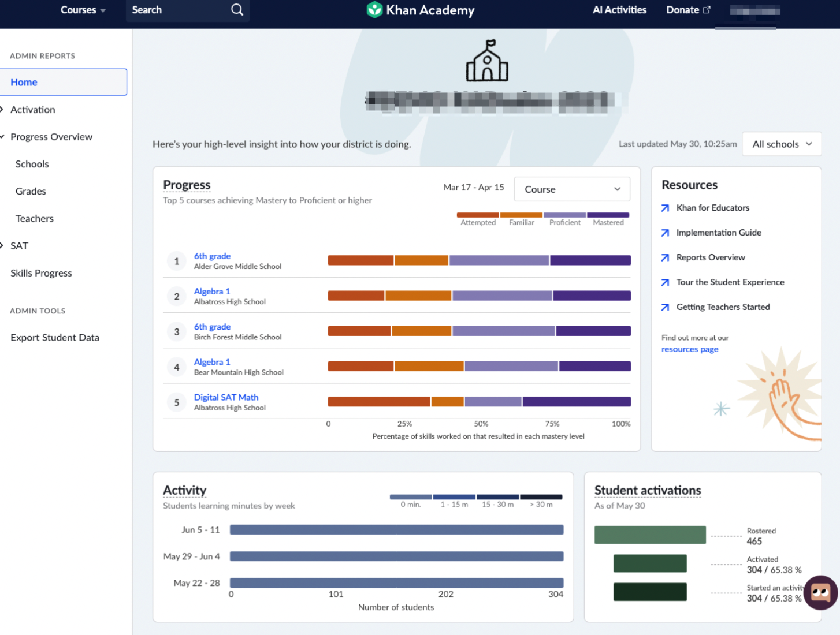Click the 1 - 15 m activity legend swatch

[454, 497]
